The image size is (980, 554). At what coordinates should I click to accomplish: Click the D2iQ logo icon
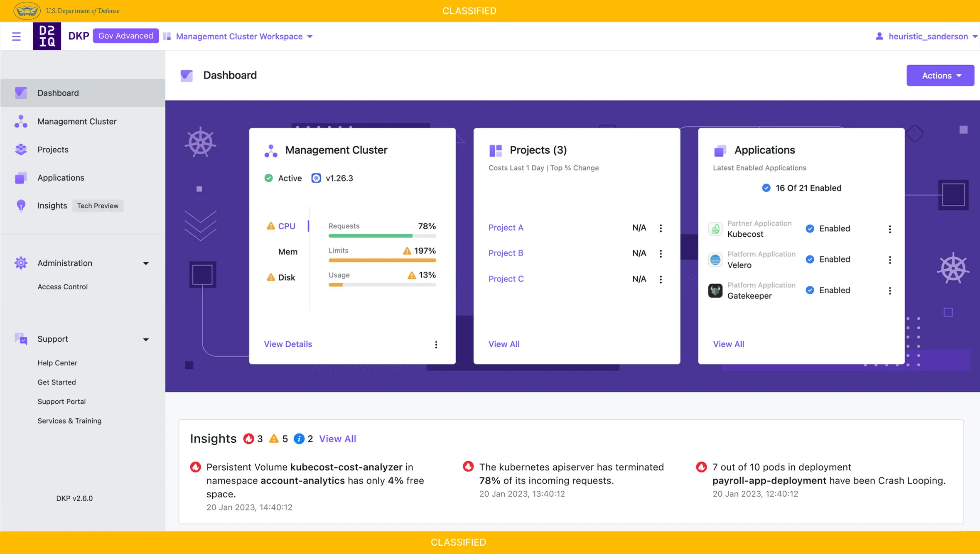click(x=47, y=37)
